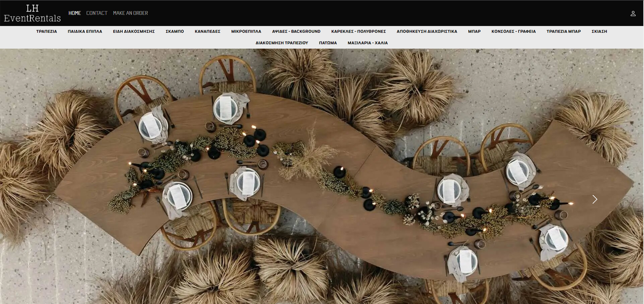Open the ΣΚΑΜΠΟ category
Image resolution: width=644 pixels, height=304 pixels.
175,31
